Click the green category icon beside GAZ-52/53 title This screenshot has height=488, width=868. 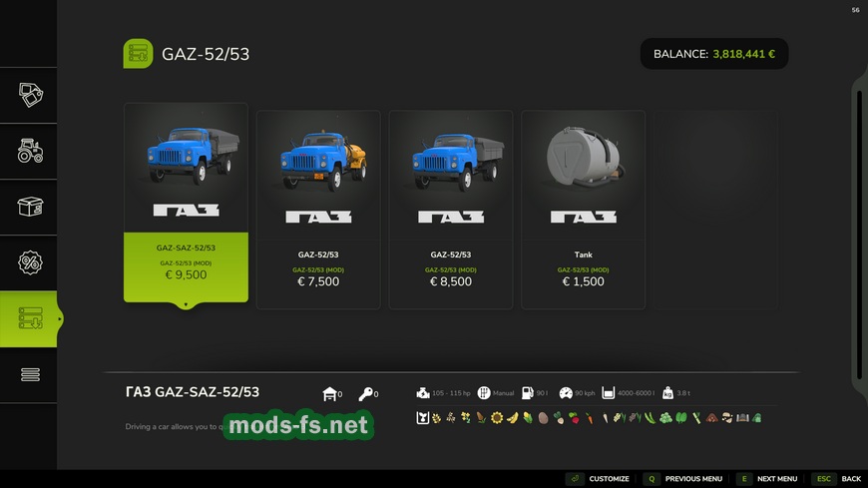(x=138, y=54)
